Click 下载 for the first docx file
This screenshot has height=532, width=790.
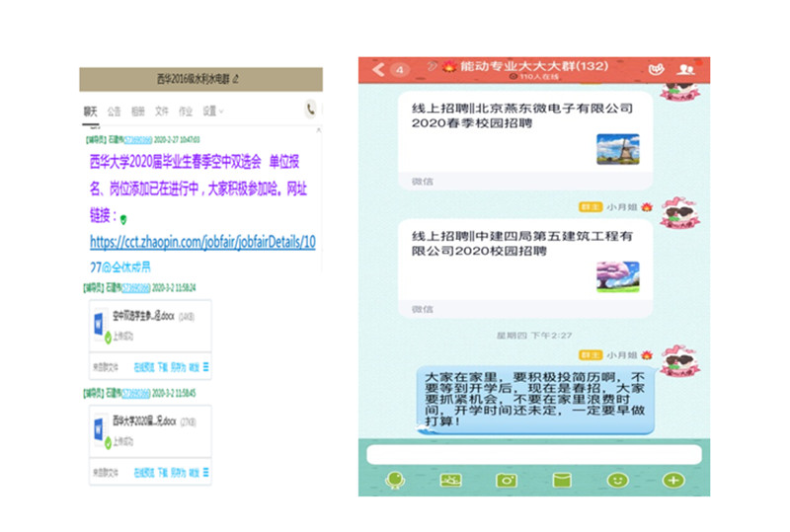point(163,366)
